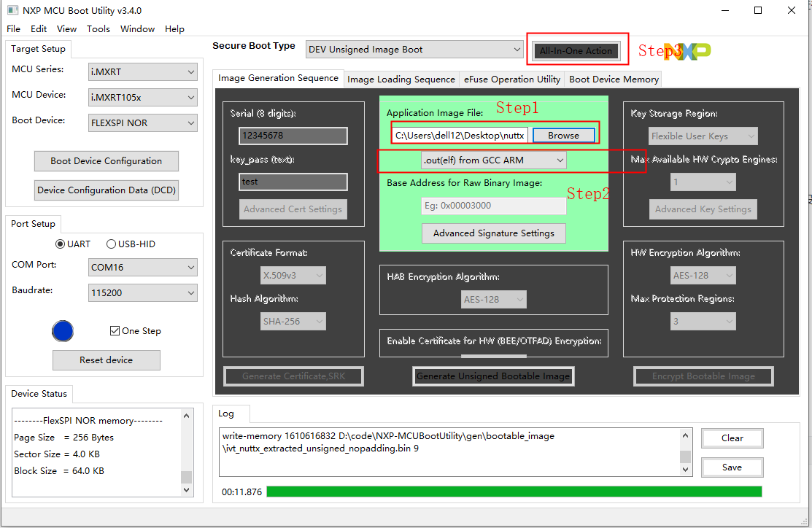812x528 pixels.
Task: Click the Log scroll up arrow
Action: point(685,435)
